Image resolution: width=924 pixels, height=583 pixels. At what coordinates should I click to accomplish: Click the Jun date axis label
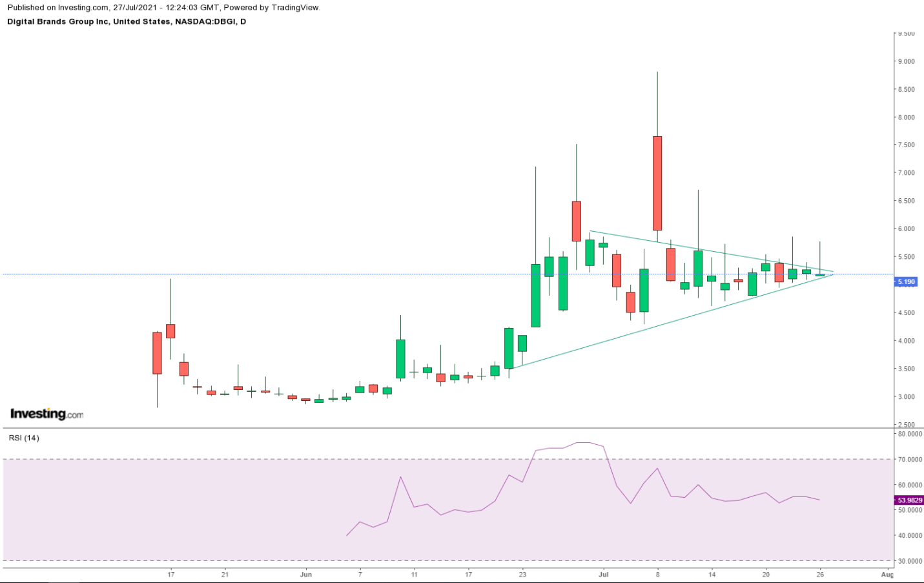306,575
